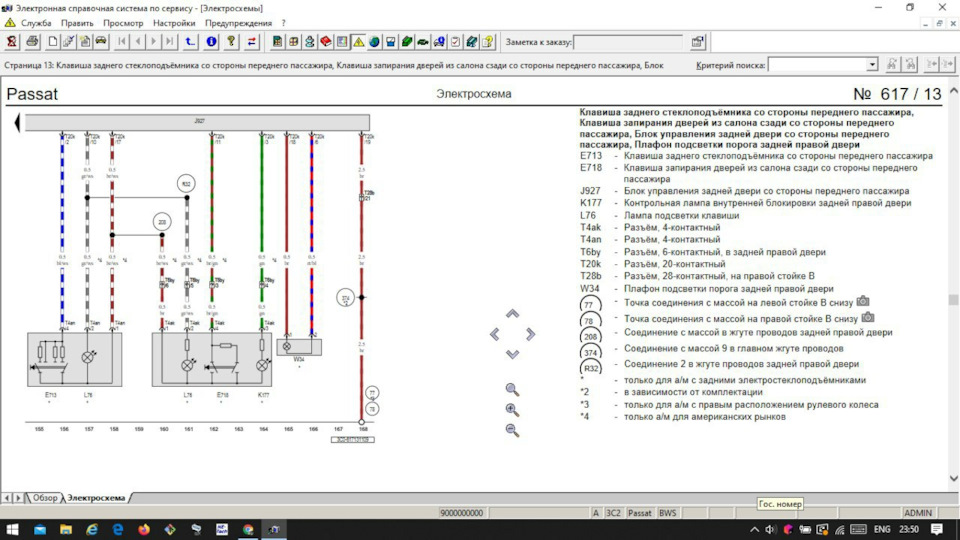This screenshot has height=540, width=960.
Task: Click the yellow question mark help icon
Action: 231,42
